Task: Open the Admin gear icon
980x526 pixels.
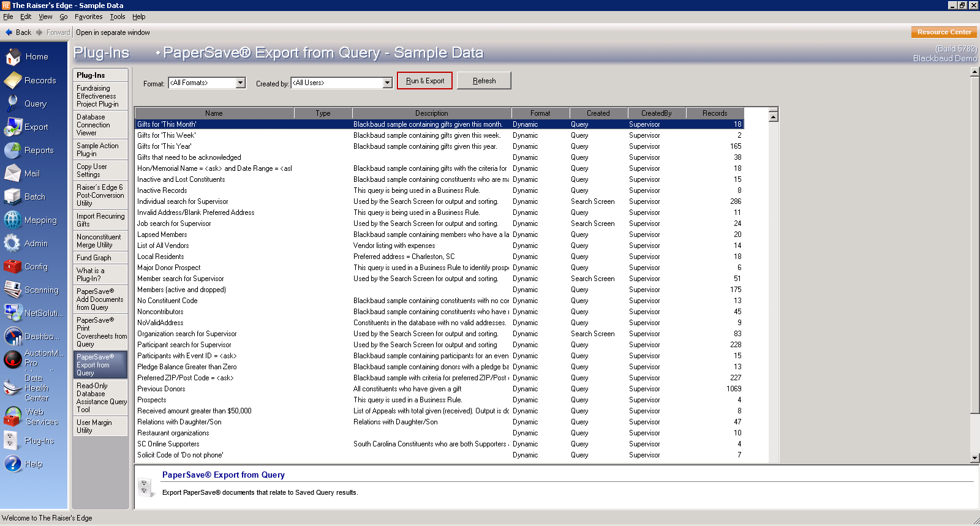Action: point(13,243)
